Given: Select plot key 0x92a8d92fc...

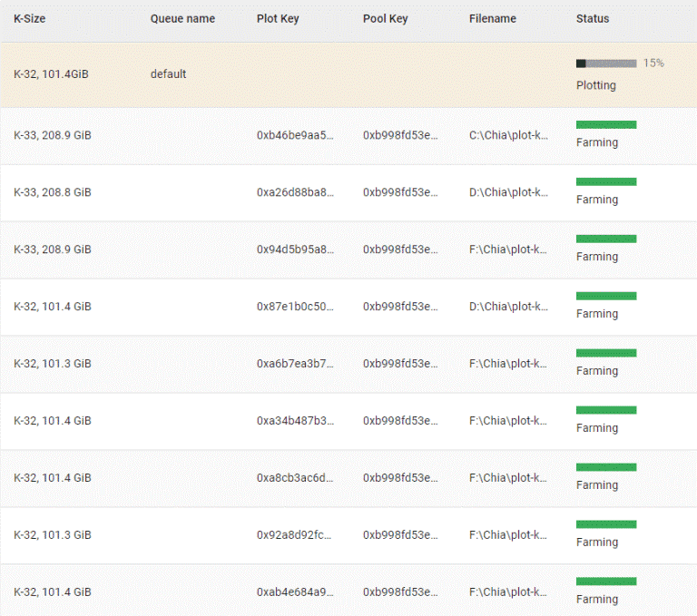Looking at the screenshot, I should pyautogui.click(x=294, y=535).
